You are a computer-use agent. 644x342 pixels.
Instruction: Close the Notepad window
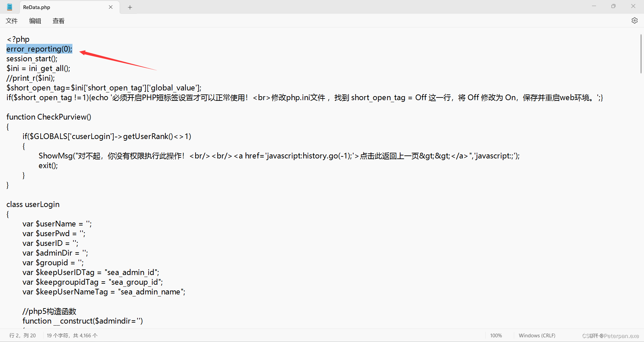[633, 6]
